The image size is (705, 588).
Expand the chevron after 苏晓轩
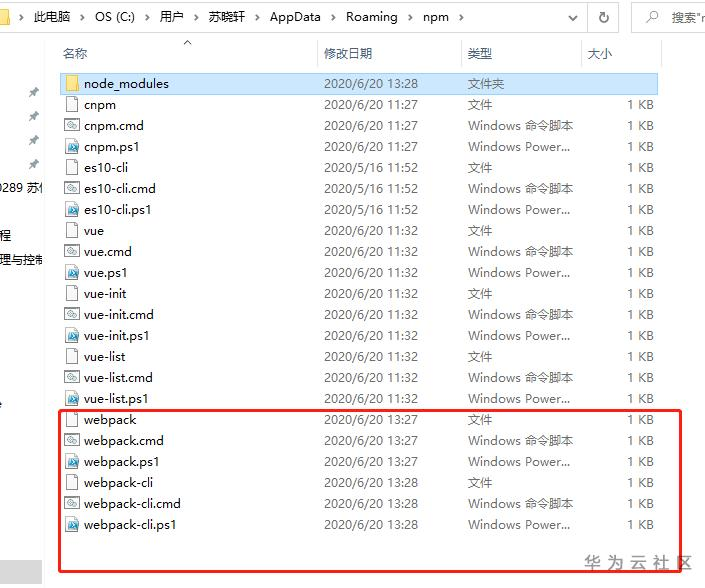pyautogui.click(x=257, y=18)
